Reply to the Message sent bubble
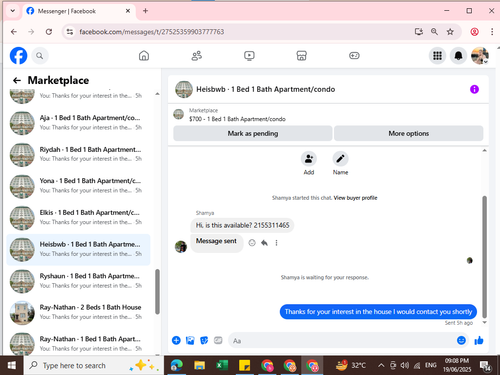 [x=264, y=243]
